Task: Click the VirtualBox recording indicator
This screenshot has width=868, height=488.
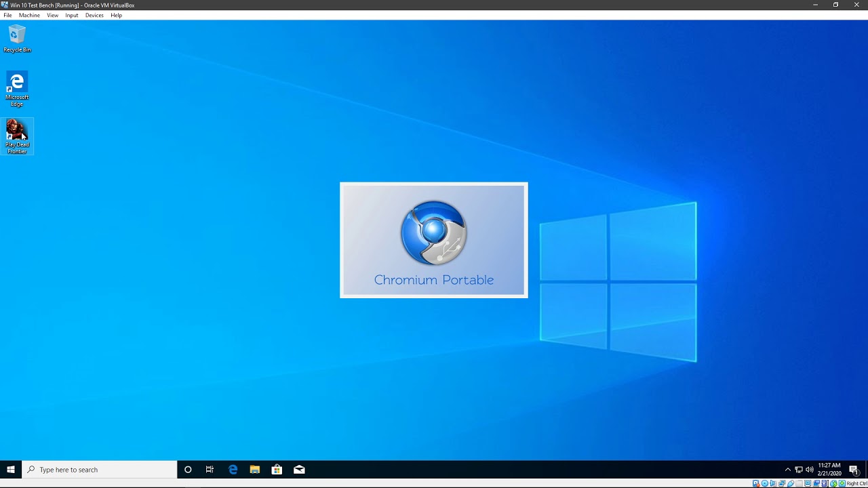Action: (816, 483)
